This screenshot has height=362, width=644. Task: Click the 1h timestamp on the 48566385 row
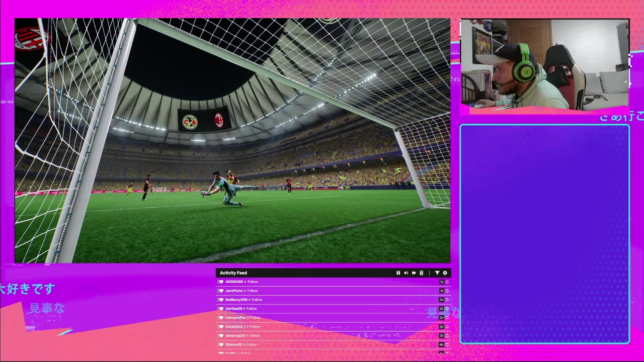442,282
